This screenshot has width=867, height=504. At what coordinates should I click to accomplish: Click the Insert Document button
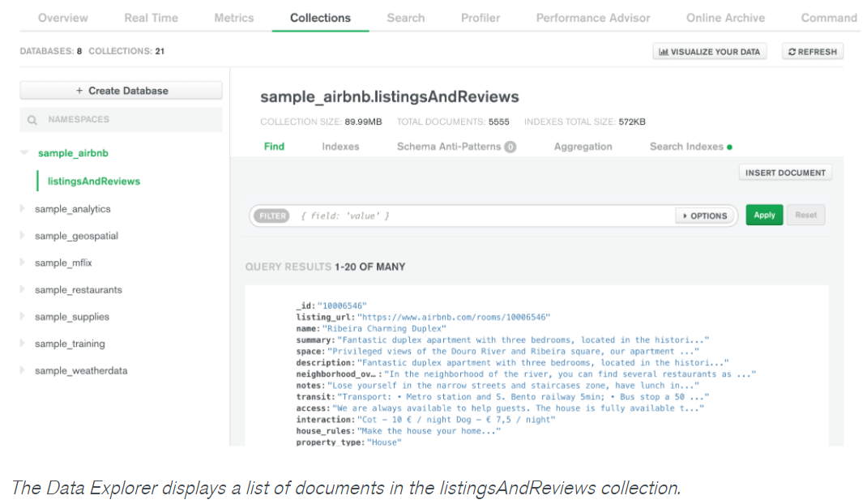784,172
